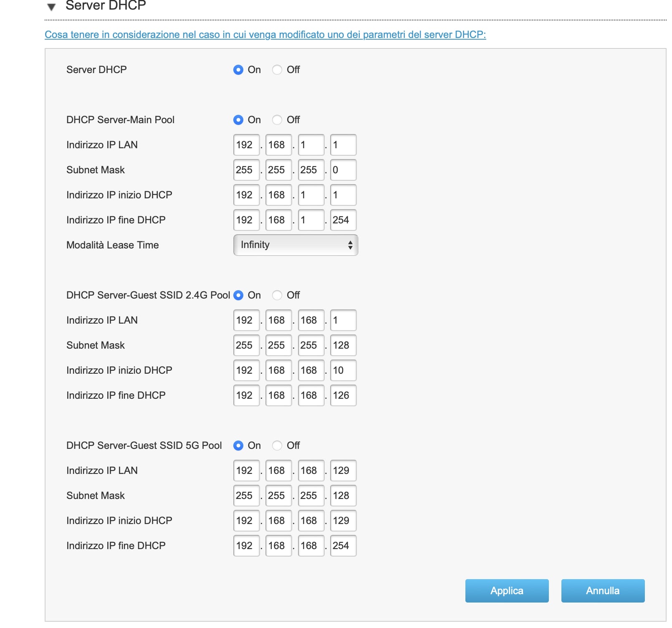Collapse the Server DHCP section triangle
This screenshot has height=628, width=672.
point(51,7)
